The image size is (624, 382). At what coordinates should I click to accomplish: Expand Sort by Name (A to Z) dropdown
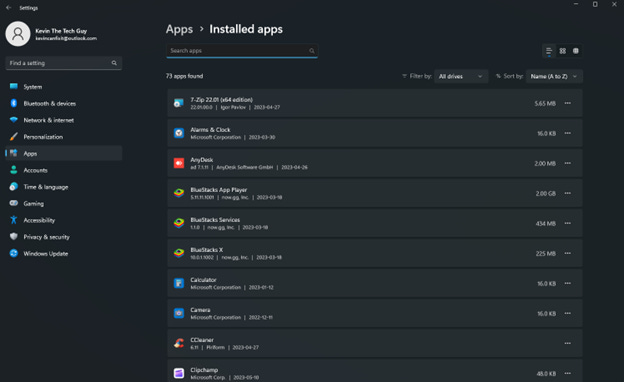pyautogui.click(x=554, y=76)
